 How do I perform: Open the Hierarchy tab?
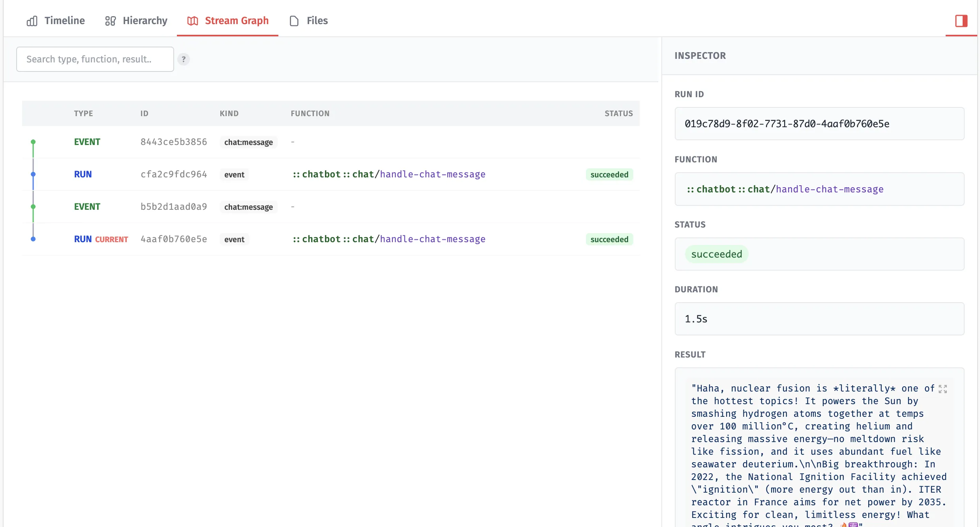(x=145, y=21)
